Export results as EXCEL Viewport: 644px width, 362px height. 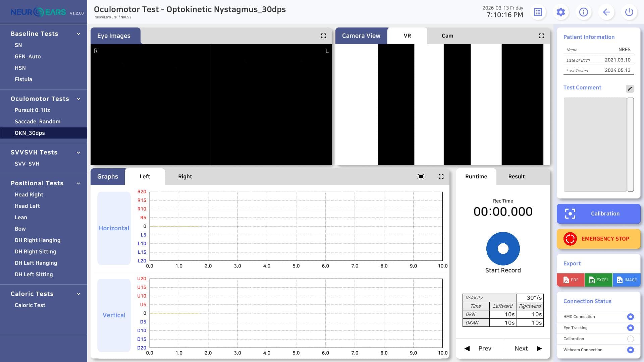pyautogui.click(x=599, y=280)
